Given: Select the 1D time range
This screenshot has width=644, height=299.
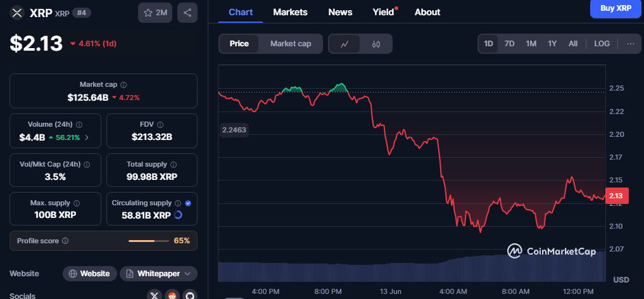Looking at the screenshot, I should click(488, 44).
